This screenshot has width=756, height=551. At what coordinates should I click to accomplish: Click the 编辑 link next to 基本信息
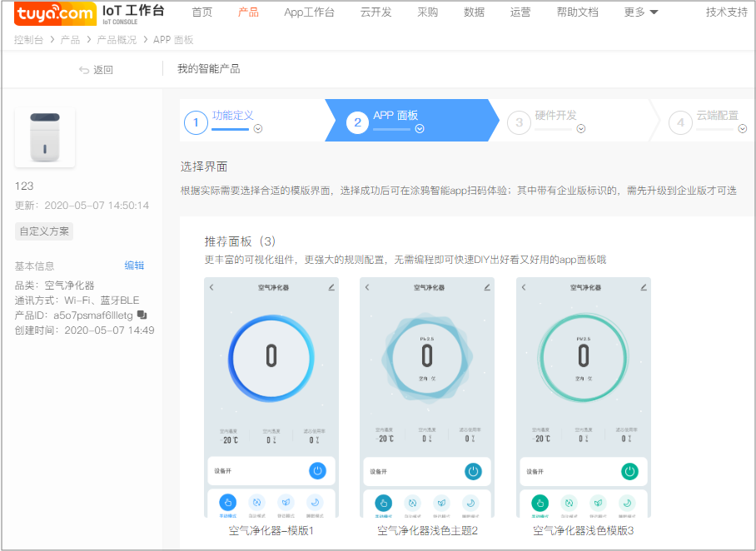tap(134, 265)
